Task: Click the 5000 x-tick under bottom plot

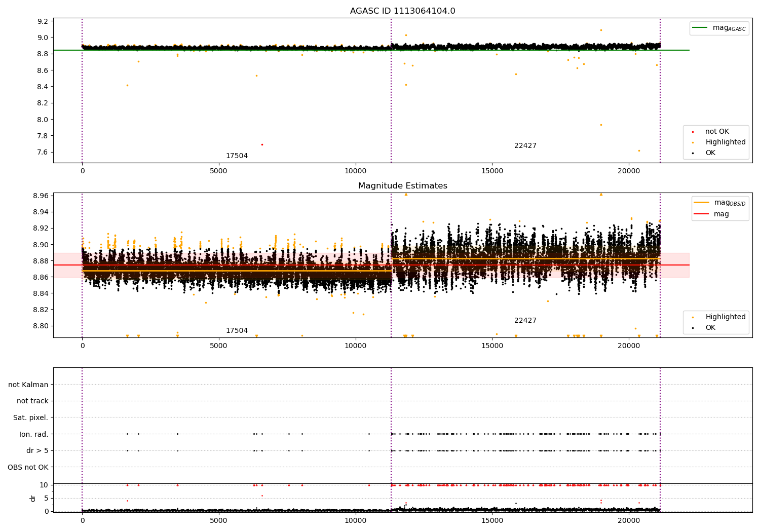Action: pyautogui.click(x=219, y=521)
